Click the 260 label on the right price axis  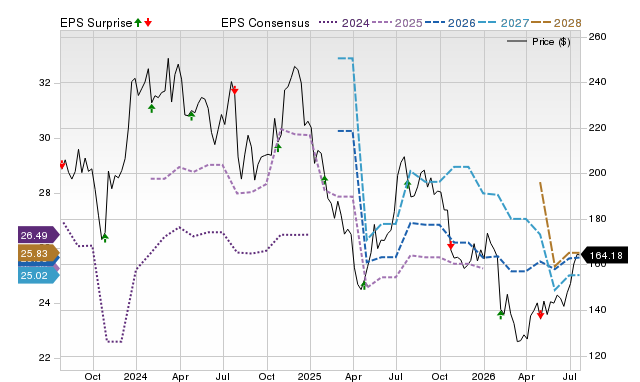597,37
